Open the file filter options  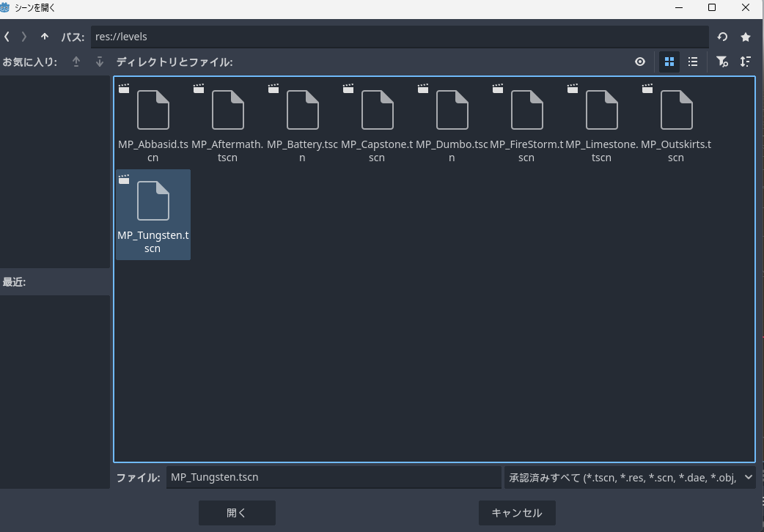pos(722,62)
